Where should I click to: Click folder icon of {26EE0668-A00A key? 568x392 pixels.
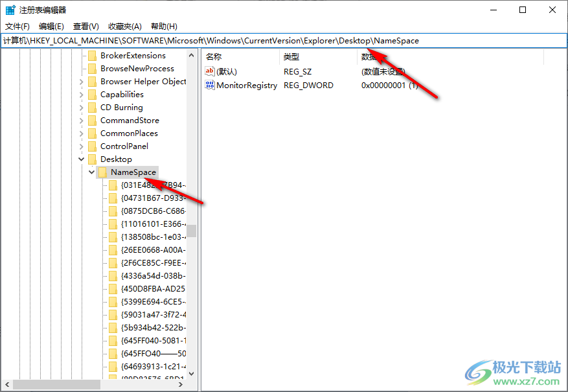[113, 250]
